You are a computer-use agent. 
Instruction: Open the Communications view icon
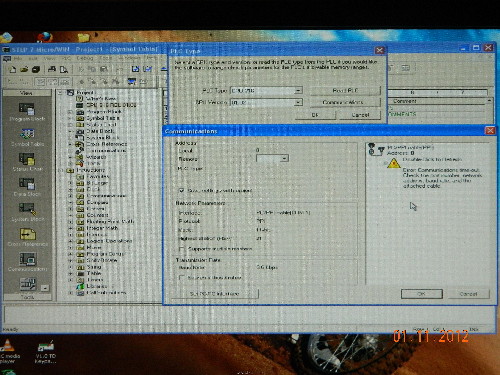point(27,259)
